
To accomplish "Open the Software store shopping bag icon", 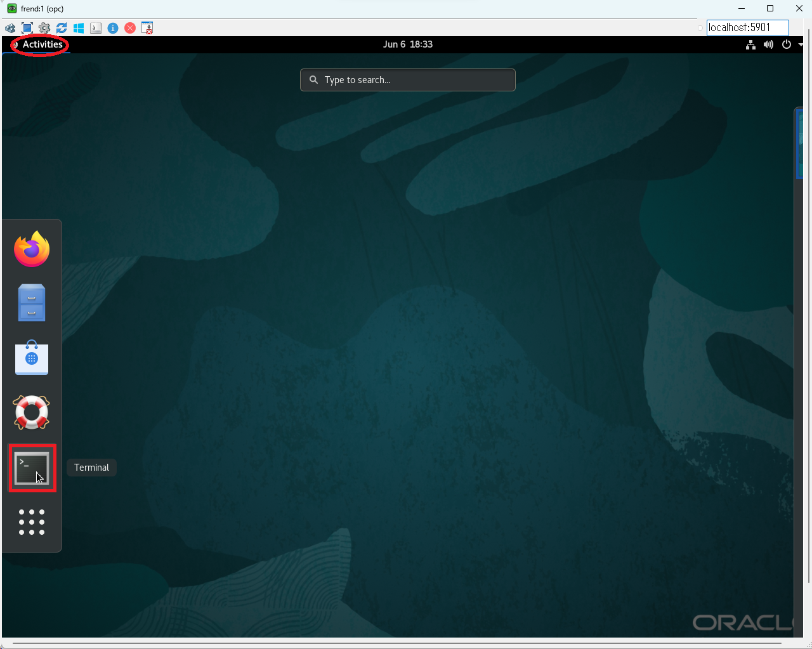I will point(32,358).
